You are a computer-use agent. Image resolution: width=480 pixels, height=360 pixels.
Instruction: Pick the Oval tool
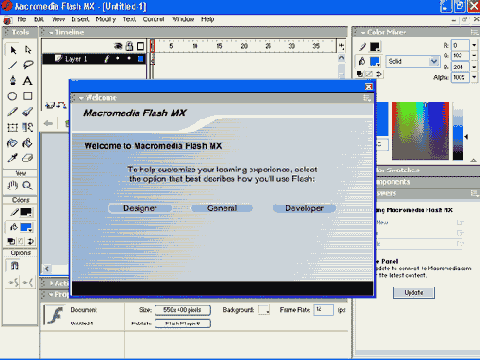coord(13,96)
